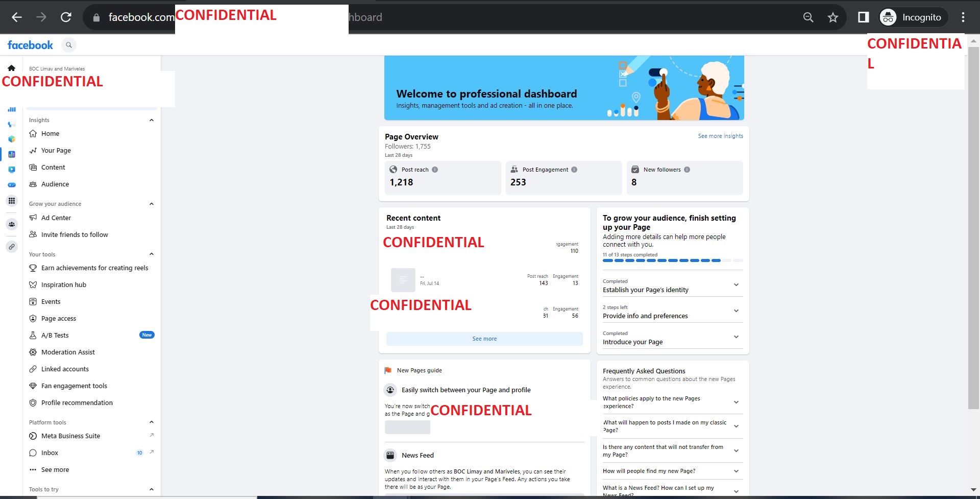The height and width of the screenshot is (499, 980).
Task: Collapse the Insights sidebar section
Action: tap(151, 120)
